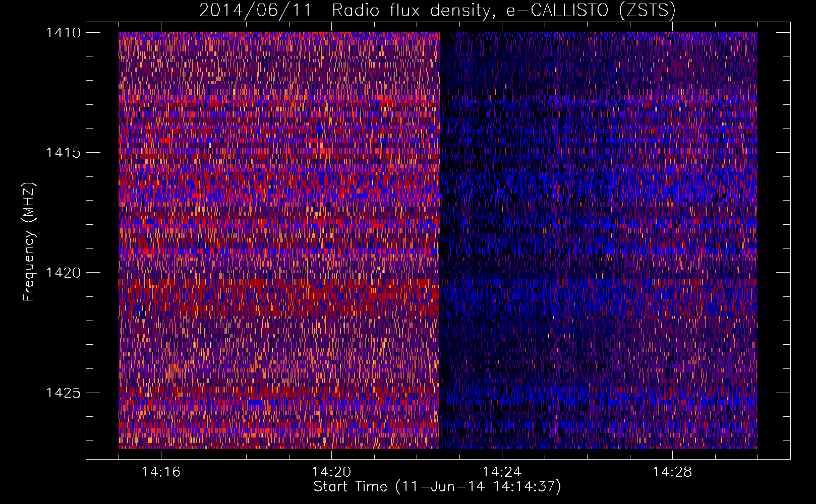The height and width of the screenshot is (504, 816).
Task: Select the 1410 frequency tick label
Action: (x=63, y=33)
